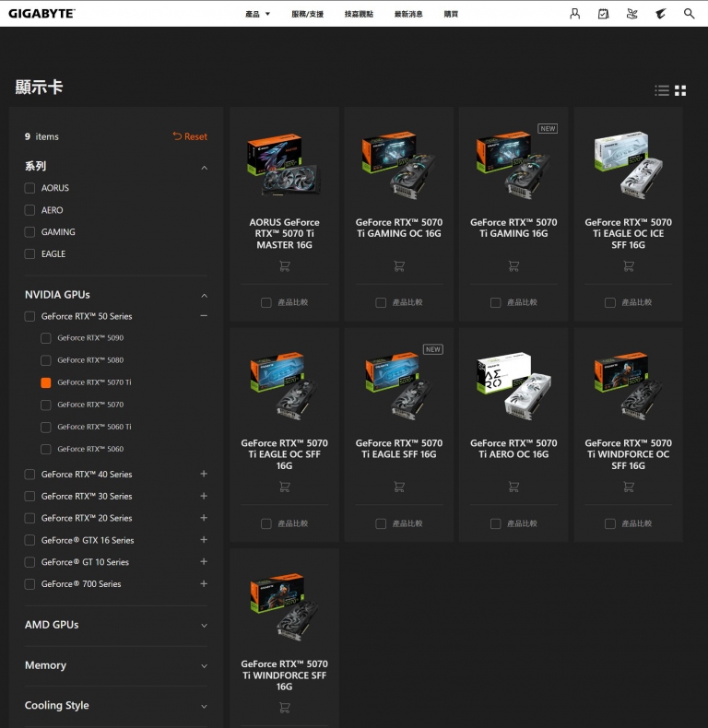Image resolution: width=708 pixels, height=728 pixels.
Task: Collapse the 系列 filter section
Action: (x=204, y=168)
